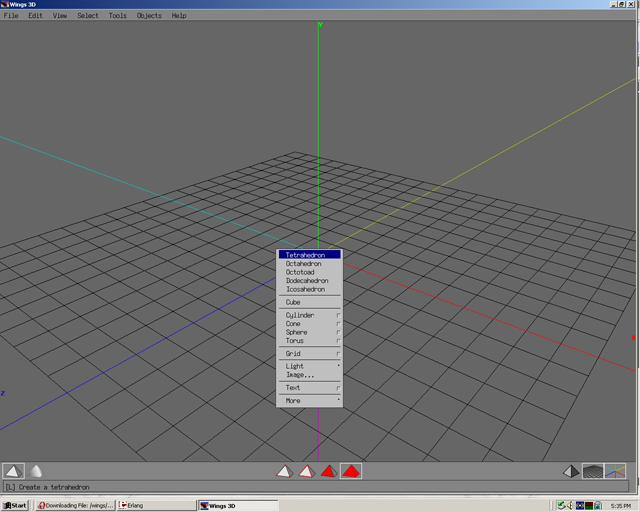Choose Sphere in the popup menu
The width and height of the screenshot is (640, 512).
(309, 332)
